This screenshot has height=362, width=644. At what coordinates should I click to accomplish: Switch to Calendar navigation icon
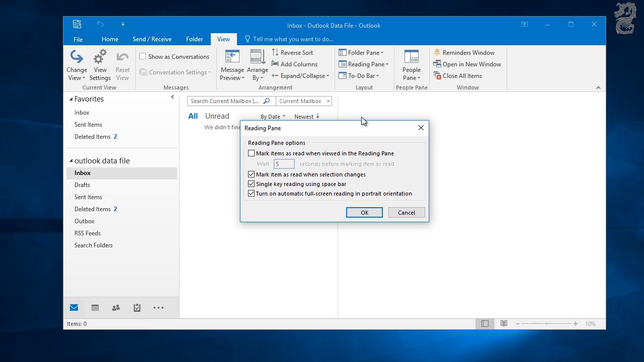click(x=95, y=308)
